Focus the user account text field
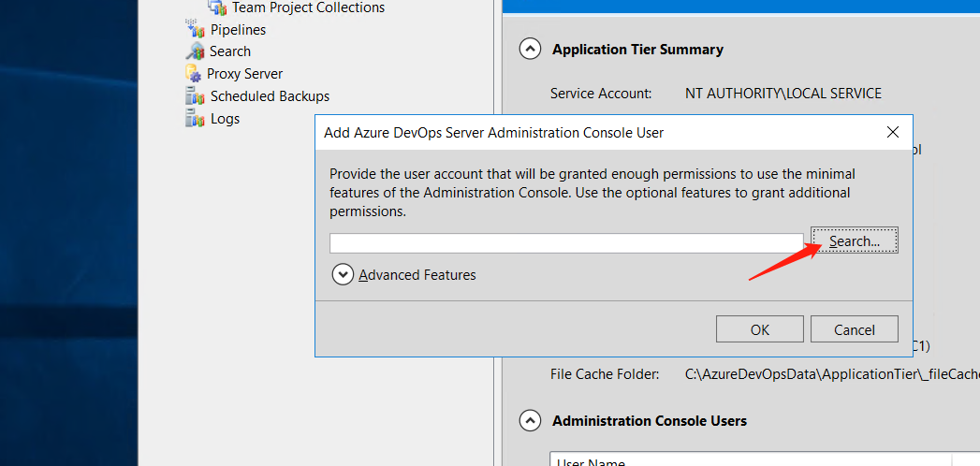Screen dimensions: 980x466 [566, 243]
